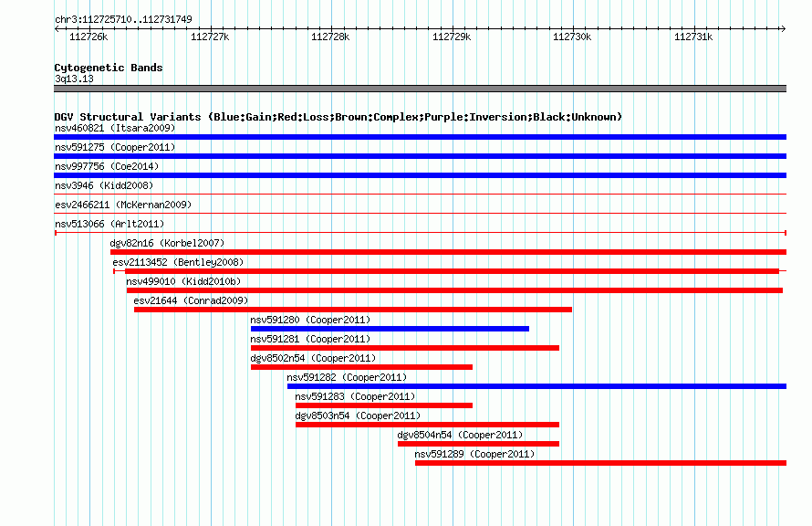Select the red esv21644 loss bar
Image resolution: width=812 pixels, height=526 pixels.
(353, 310)
